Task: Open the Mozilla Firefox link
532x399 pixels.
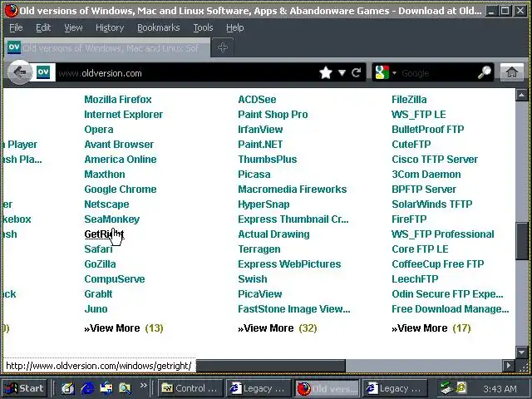Action: point(118,100)
